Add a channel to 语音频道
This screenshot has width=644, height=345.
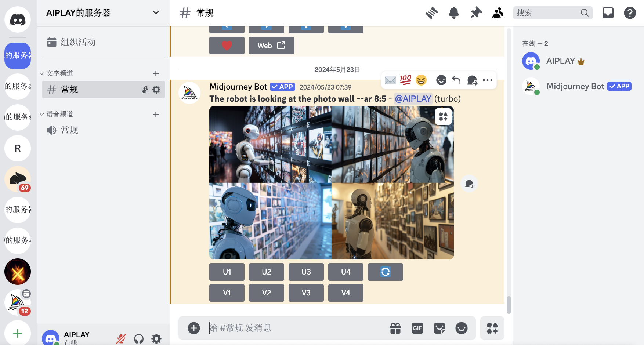pos(156,115)
